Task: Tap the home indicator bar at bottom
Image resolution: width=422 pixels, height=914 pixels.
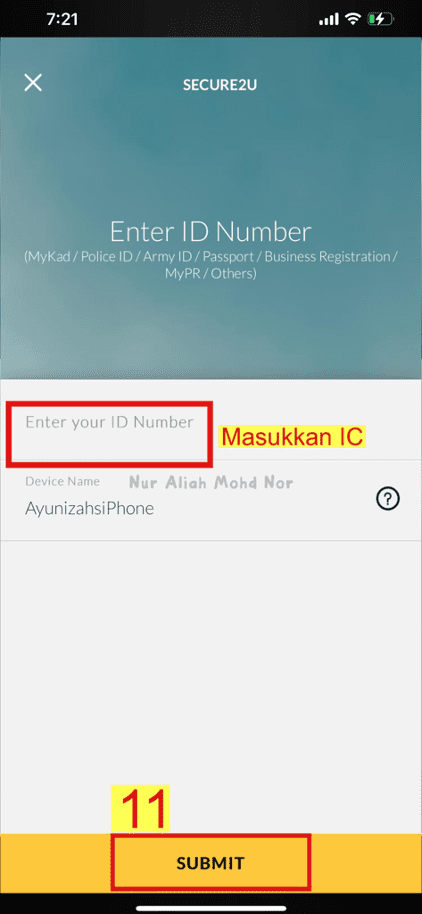Action: (x=211, y=908)
